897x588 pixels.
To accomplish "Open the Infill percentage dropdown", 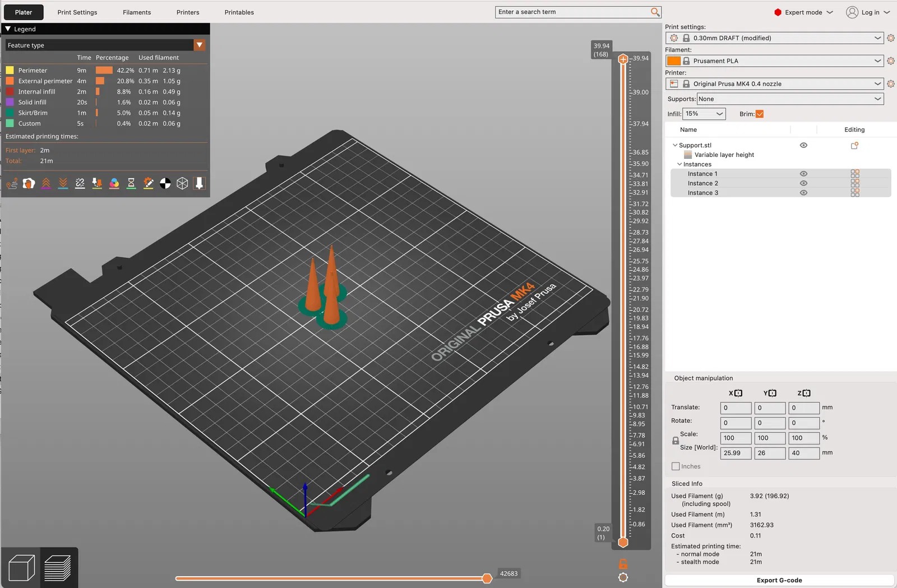I will [x=704, y=114].
